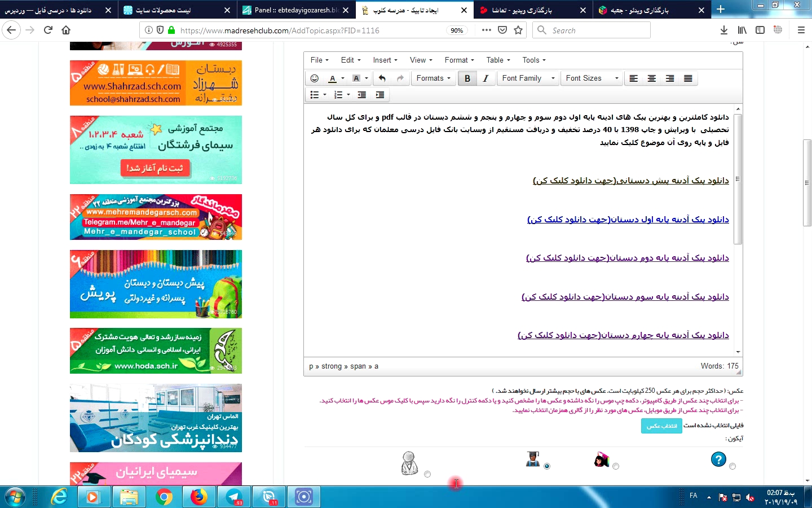
Task: Select the question mark icon radio button
Action: pos(732,466)
